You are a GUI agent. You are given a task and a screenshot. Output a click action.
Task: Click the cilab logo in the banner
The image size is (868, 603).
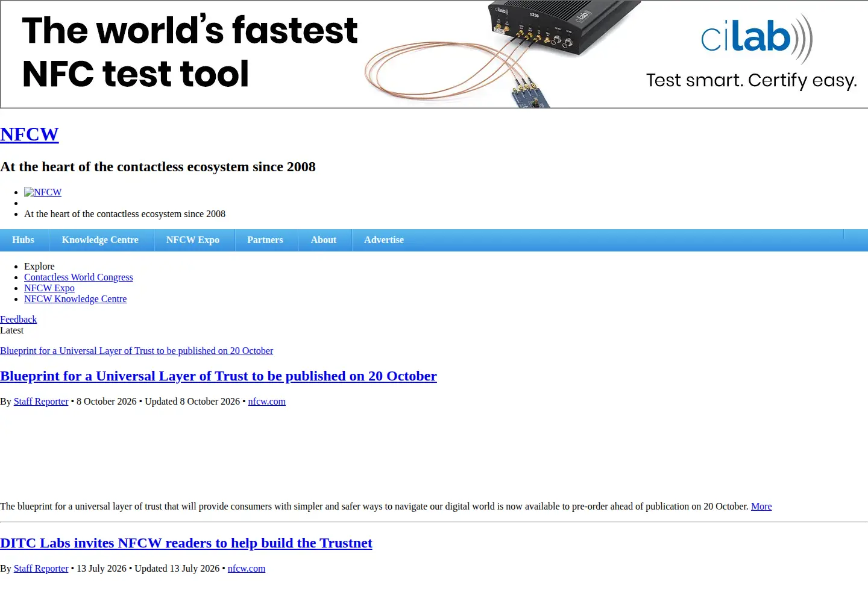(757, 39)
